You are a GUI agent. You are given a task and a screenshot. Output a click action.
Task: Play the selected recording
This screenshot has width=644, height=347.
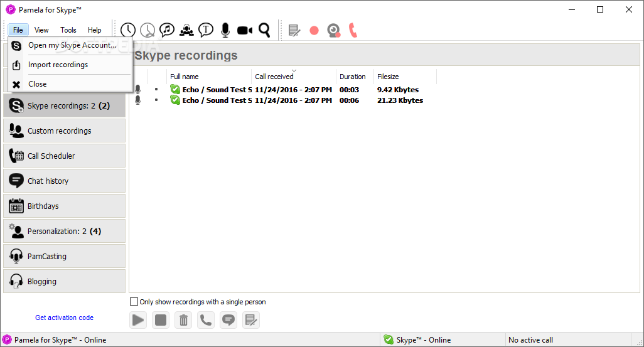pos(138,320)
